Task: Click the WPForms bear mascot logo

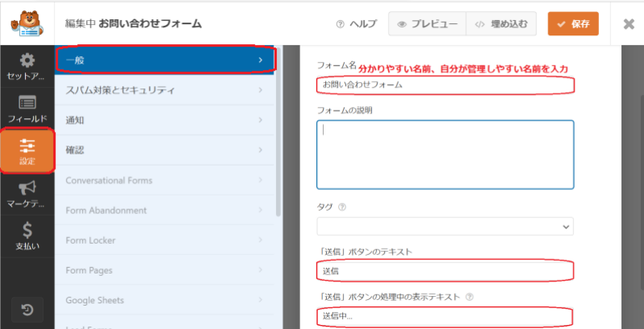Action: (x=27, y=24)
